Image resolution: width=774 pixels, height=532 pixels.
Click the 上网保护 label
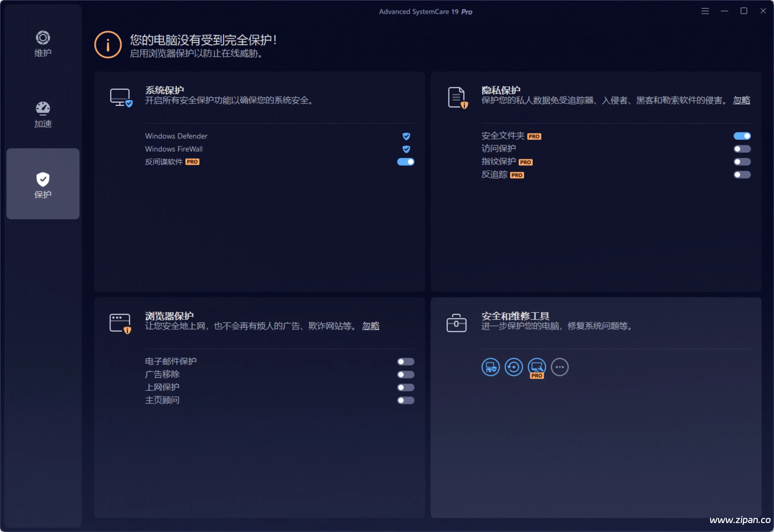pyautogui.click(x=162, y=387)
